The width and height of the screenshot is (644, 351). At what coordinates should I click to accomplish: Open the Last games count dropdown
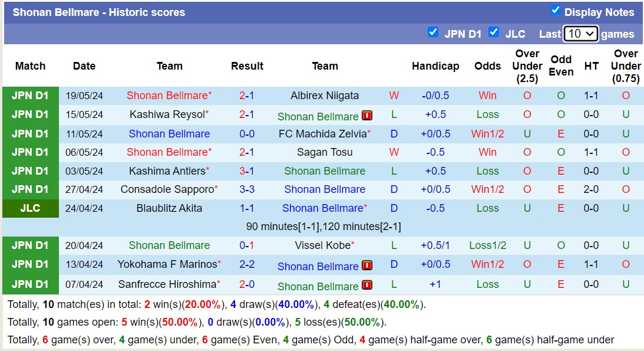[580, 34]
